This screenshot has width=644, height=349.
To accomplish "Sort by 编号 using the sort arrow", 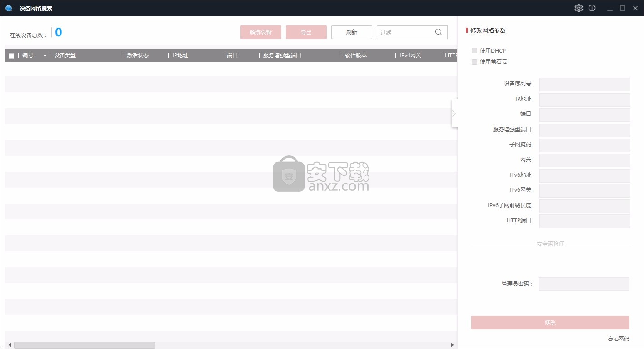I will (x=45, y=55).
